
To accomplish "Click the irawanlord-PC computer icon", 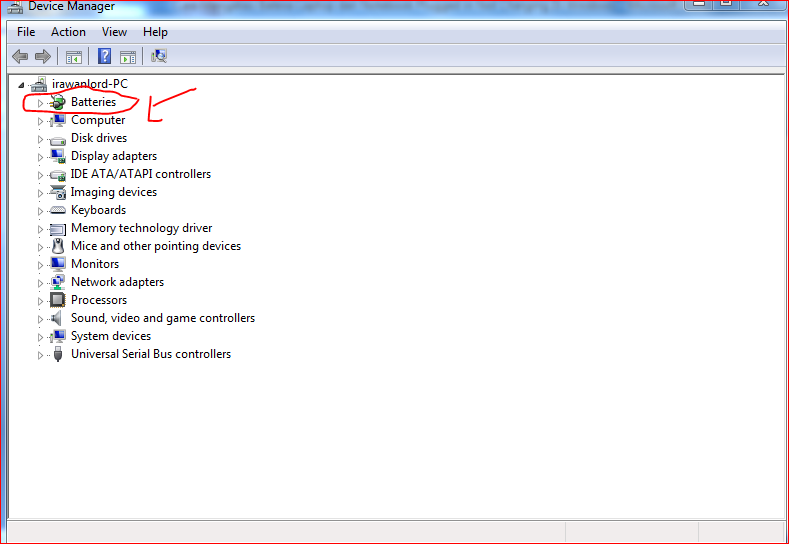I will click(39, 85).
